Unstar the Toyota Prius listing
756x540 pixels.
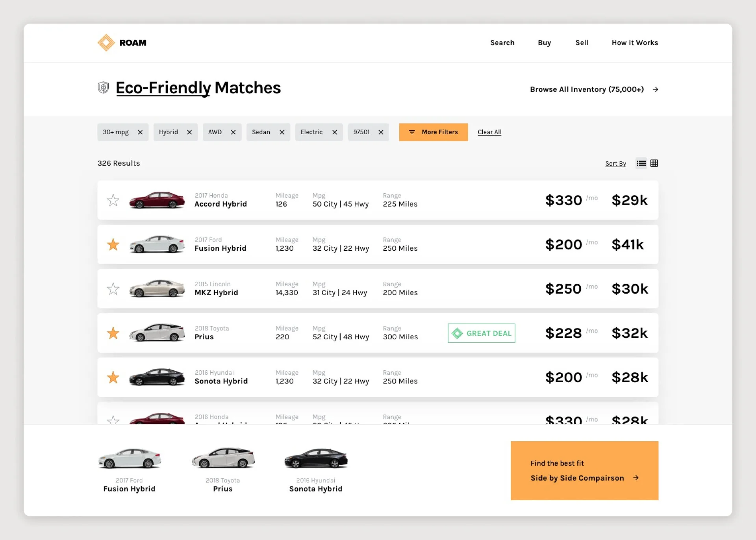(x=113, y=333)
